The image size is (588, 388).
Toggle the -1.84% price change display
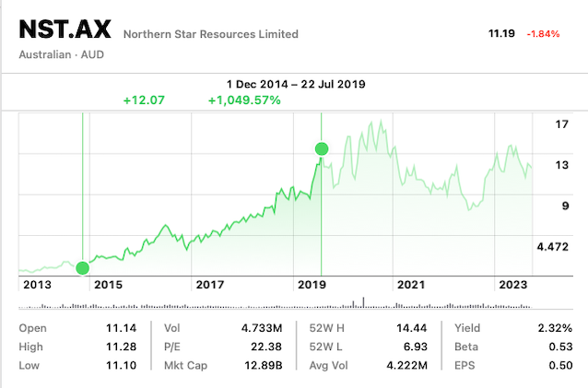[543, 34]
